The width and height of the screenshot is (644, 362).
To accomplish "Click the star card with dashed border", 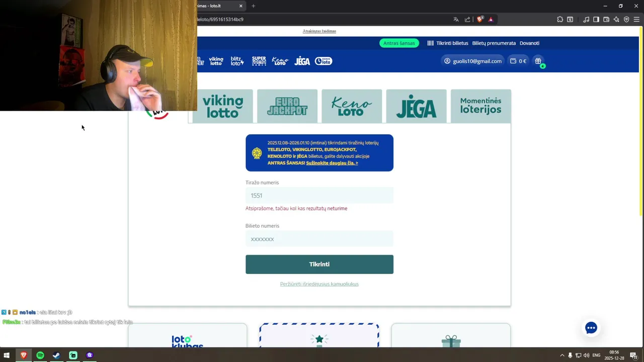I will (319, 335).
